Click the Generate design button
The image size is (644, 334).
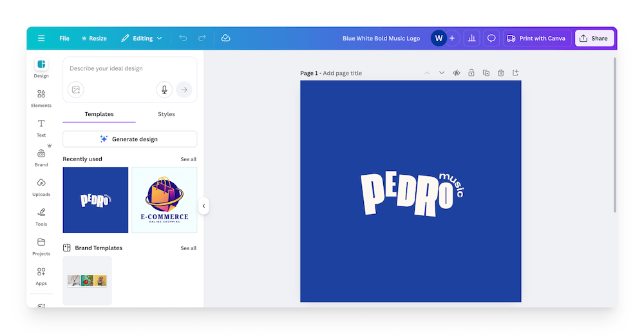pyautogui.click(x=130, y=139)
